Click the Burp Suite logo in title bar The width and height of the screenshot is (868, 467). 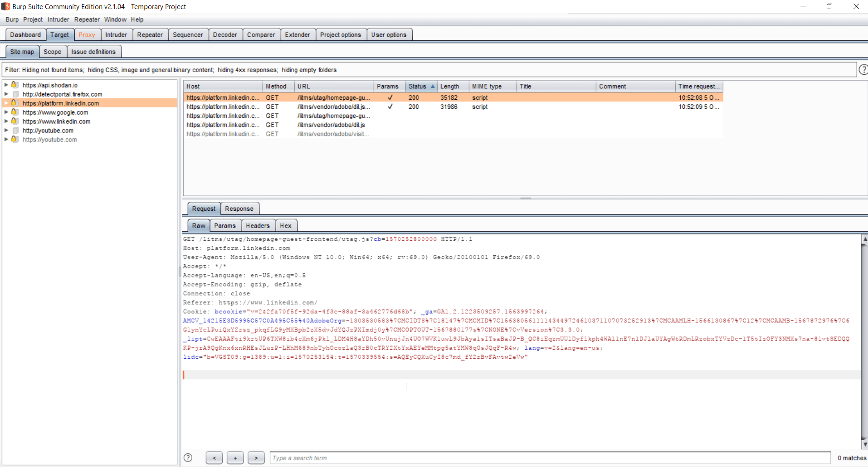[5, 6]
